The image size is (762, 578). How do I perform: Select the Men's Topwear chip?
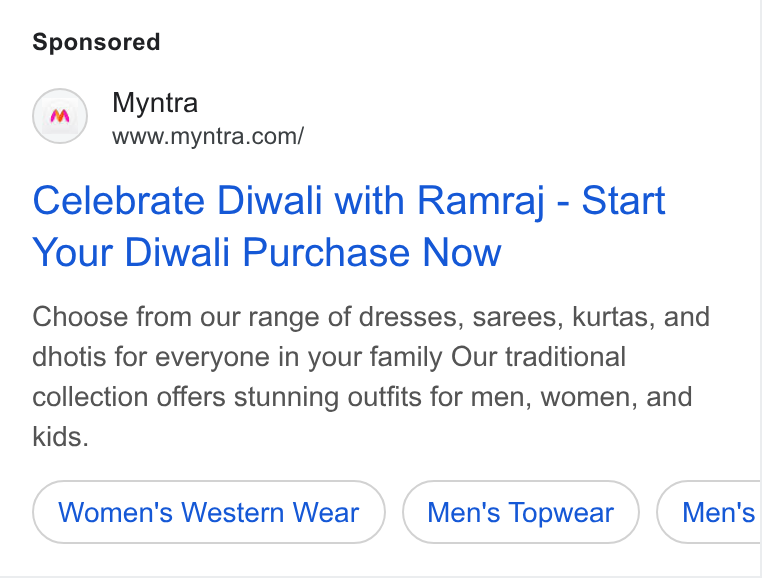(520, 512)
